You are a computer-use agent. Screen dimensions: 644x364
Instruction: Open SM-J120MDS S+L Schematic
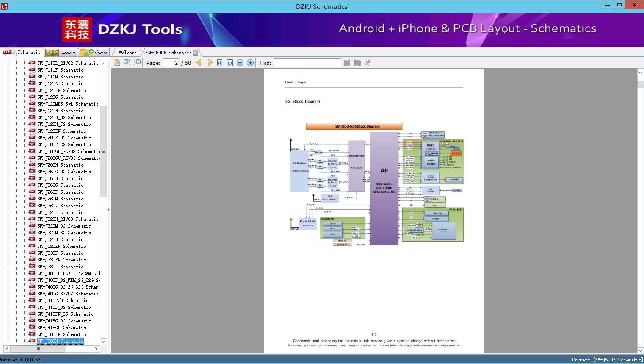point(68,104)
